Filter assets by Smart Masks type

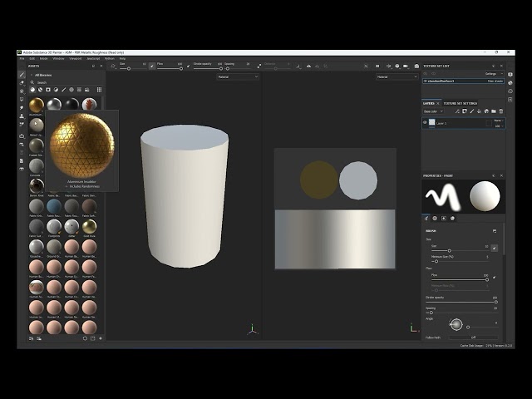[x=48, y=90]
